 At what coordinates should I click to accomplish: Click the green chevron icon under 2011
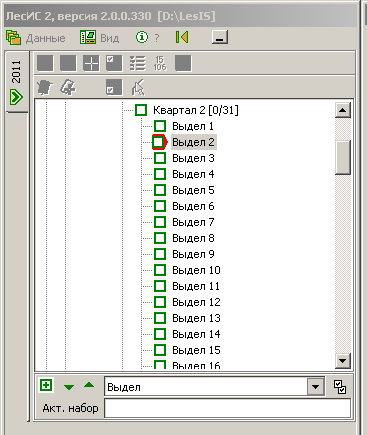coord(16,97)
